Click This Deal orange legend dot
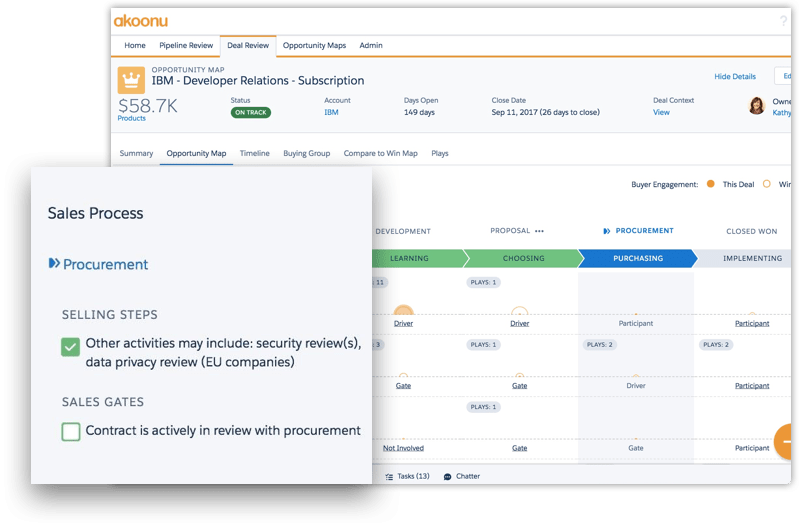Viewport: 799px width, 527px height. [711, 184]
